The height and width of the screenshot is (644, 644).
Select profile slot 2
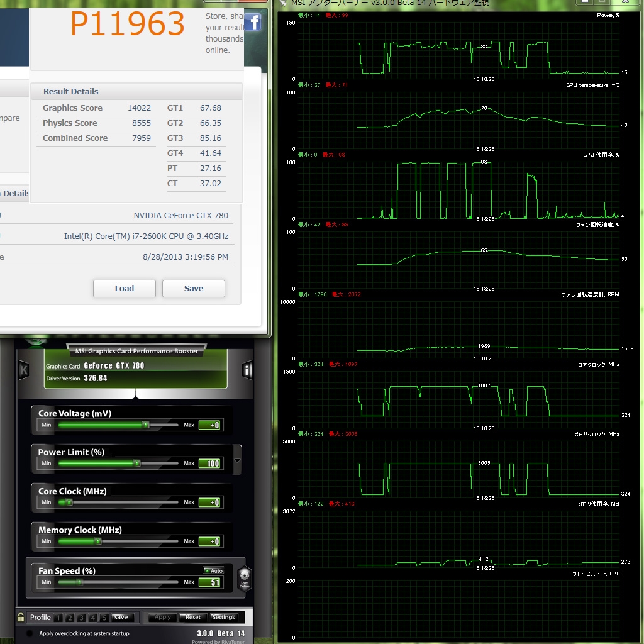[70, 618]
